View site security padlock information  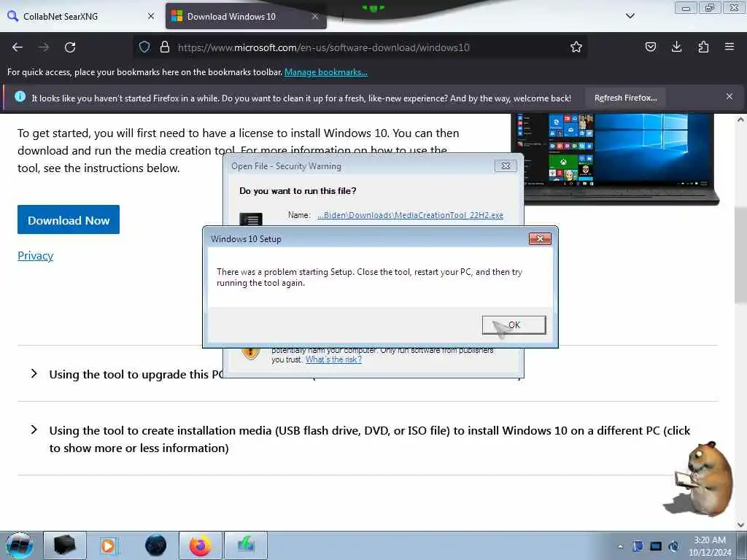coord(165,47)
